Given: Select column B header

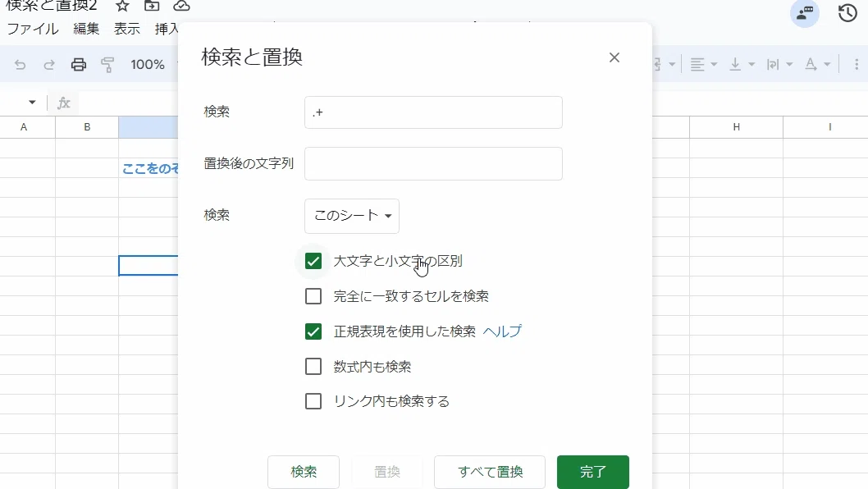Looking at the screenshot, I should [x=87, y=127].
